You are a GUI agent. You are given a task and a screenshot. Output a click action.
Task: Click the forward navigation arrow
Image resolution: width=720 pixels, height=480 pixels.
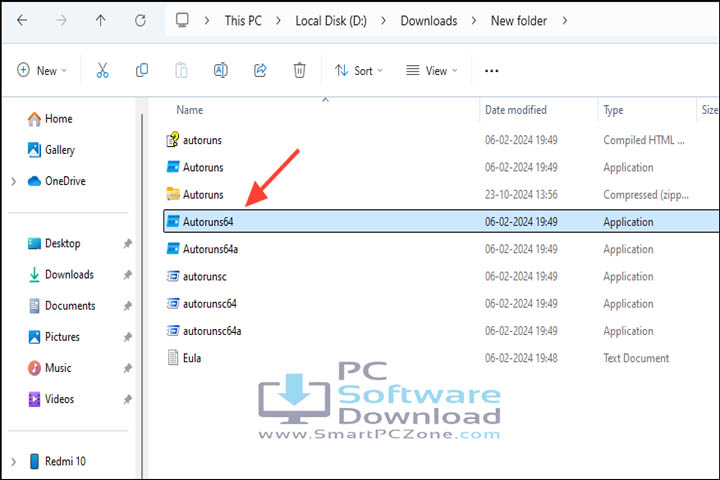[61, 20]
